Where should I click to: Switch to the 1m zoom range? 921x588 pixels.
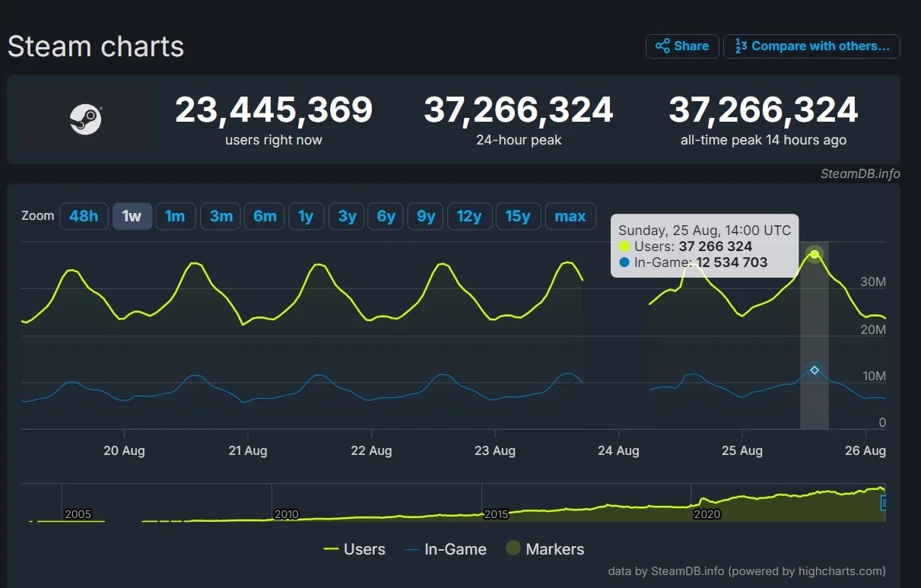click(176, 216)
